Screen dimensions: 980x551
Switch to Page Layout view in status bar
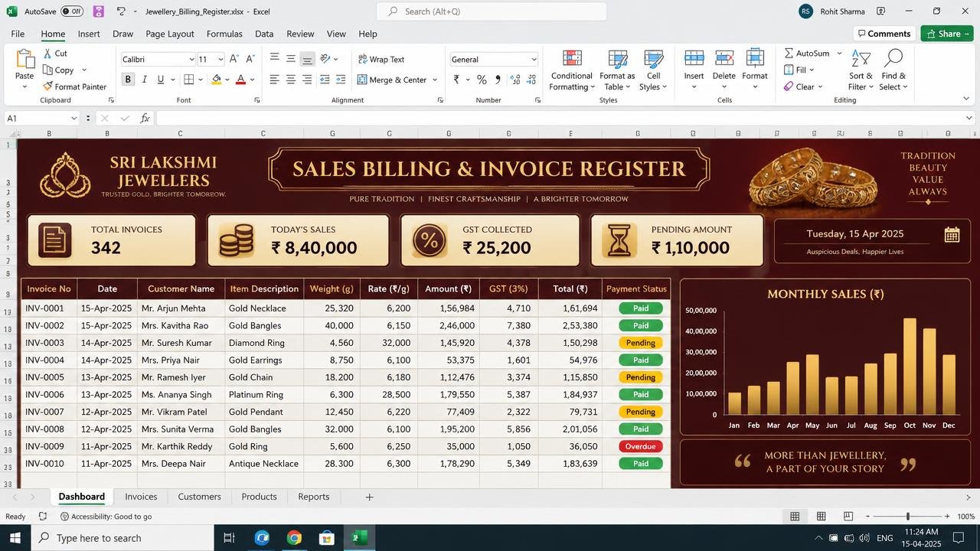coord(821,517)
